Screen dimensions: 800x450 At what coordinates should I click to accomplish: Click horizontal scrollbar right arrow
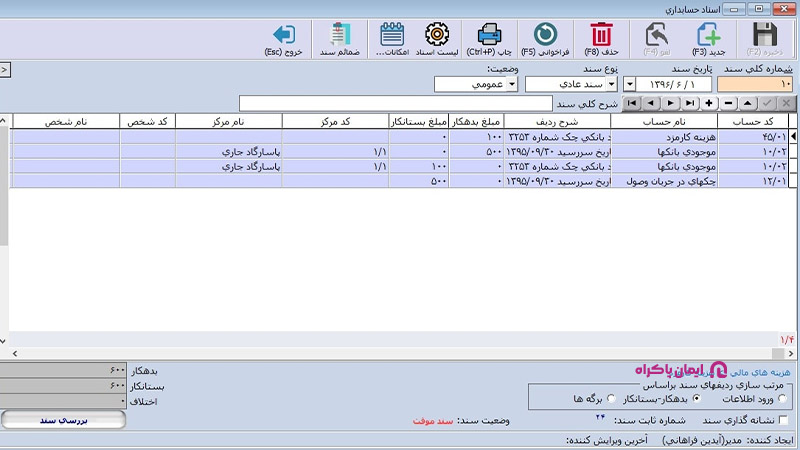(x=790, y=353)
